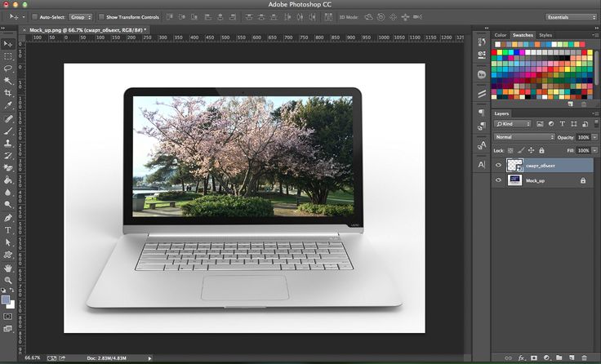The width and height of the screenshot is (601, 364).
Task: Select the Dodge tool
Action: (7, 205)
